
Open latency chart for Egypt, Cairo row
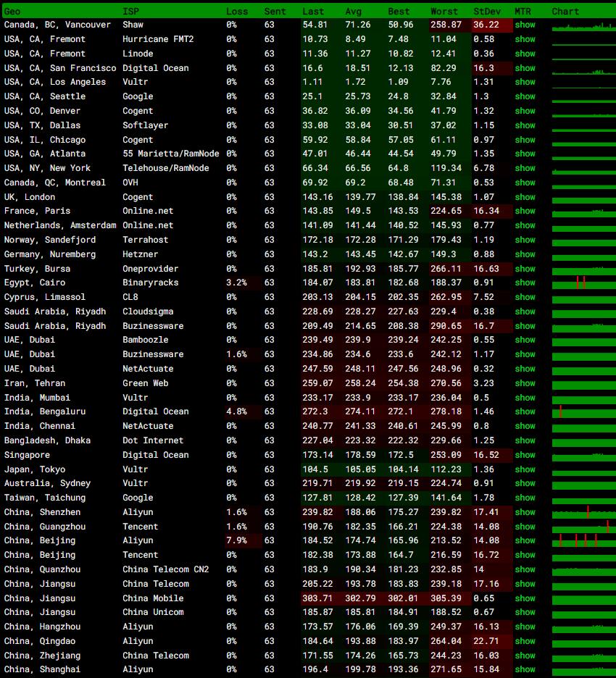coord(584,282)
